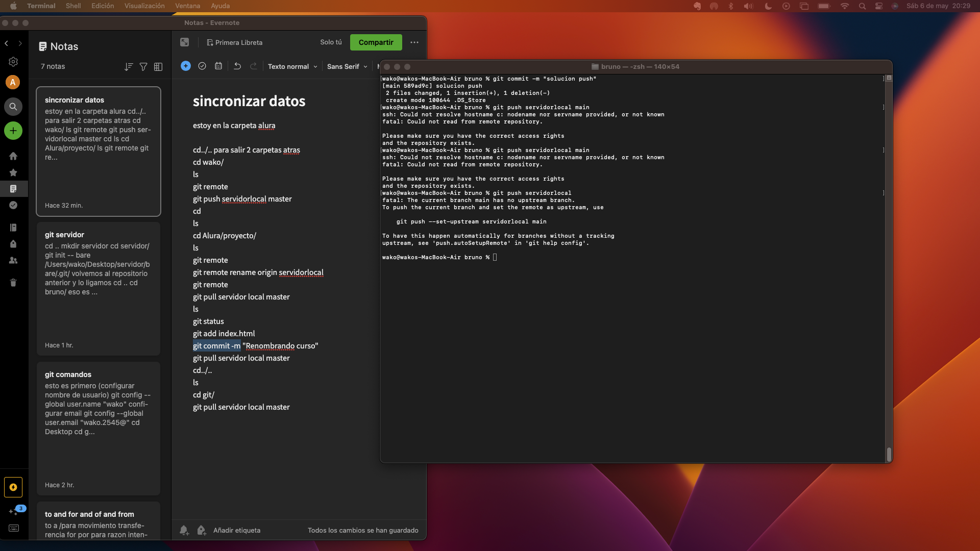Click the yellow upgrade bolt icon
The height and width of the screenshot is (551, 980).
point(13,487)
